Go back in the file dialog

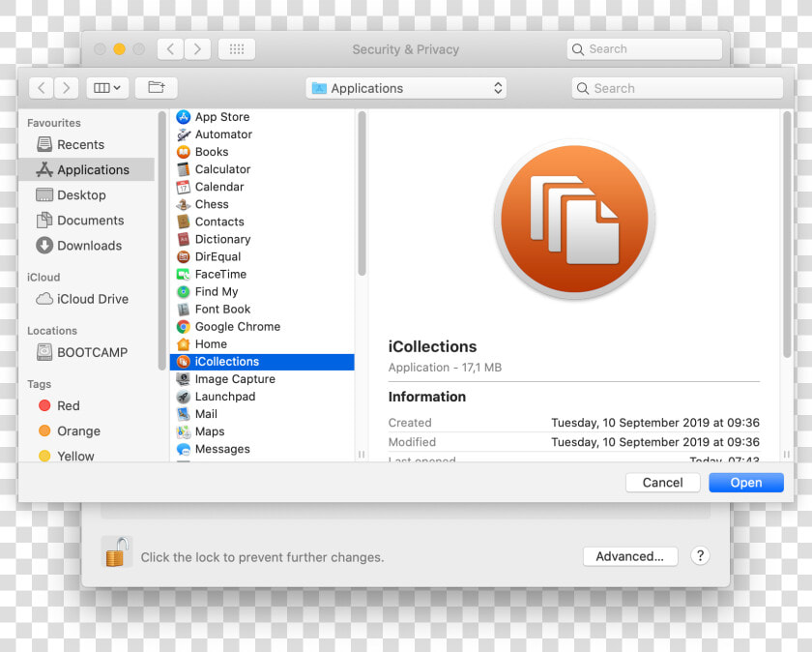click(42, 88)
